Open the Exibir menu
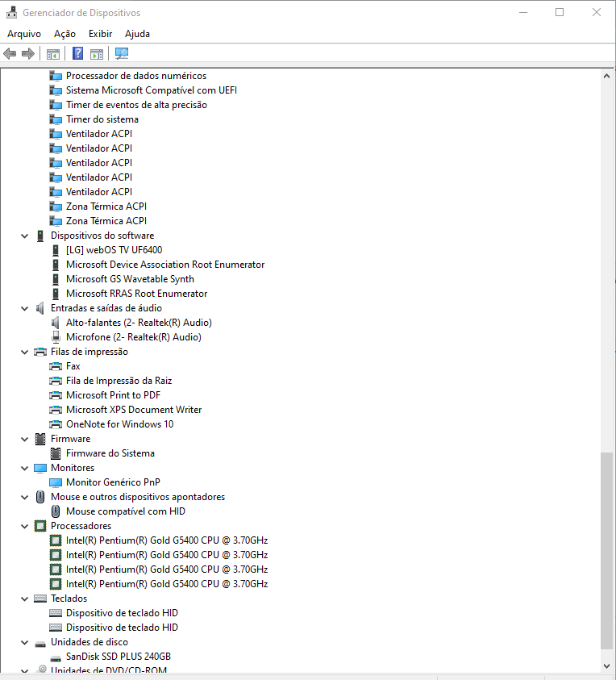The image size is (616, 680). pos(100,34)
